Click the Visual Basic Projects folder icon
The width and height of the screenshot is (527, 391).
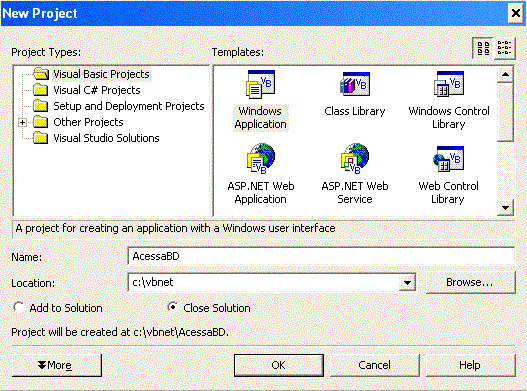tap(41, 74)
